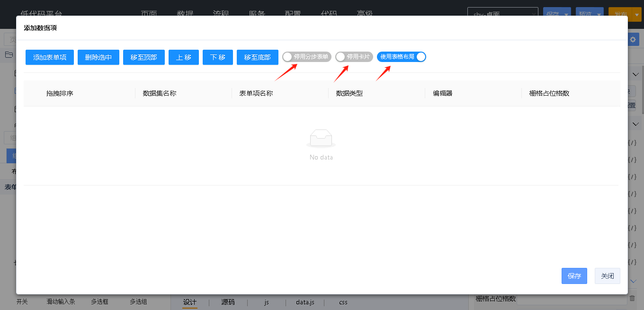
Task: Open the css tab
Action: click(343, 302)
